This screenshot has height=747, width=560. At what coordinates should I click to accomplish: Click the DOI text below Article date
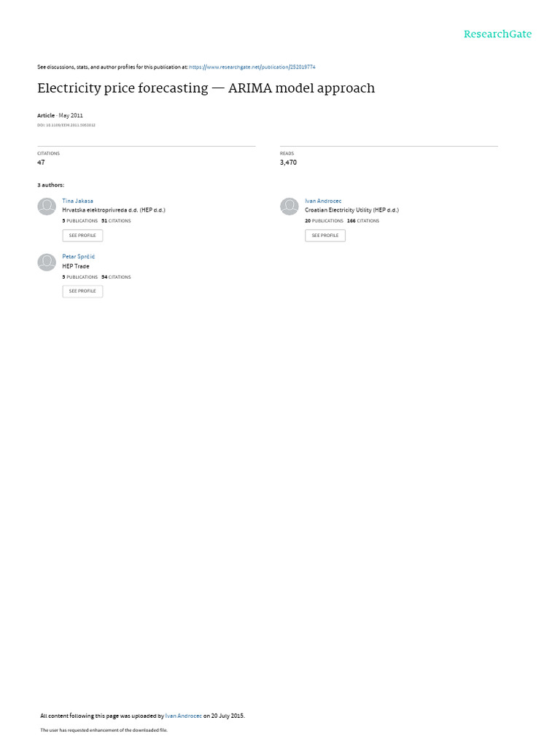pos(66,125)
